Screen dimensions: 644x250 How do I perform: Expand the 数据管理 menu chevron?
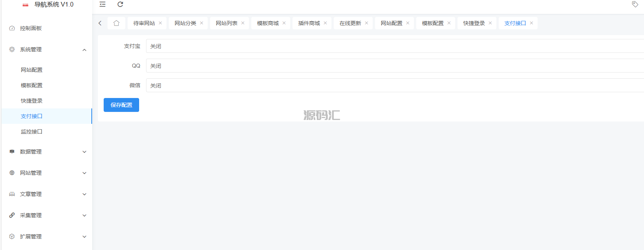[84, 152]
